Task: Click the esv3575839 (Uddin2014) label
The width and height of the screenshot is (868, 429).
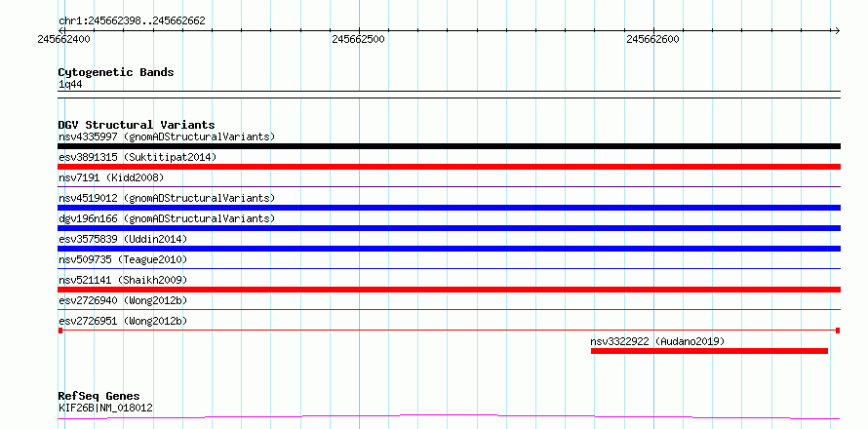Action: tap(123, 239)
